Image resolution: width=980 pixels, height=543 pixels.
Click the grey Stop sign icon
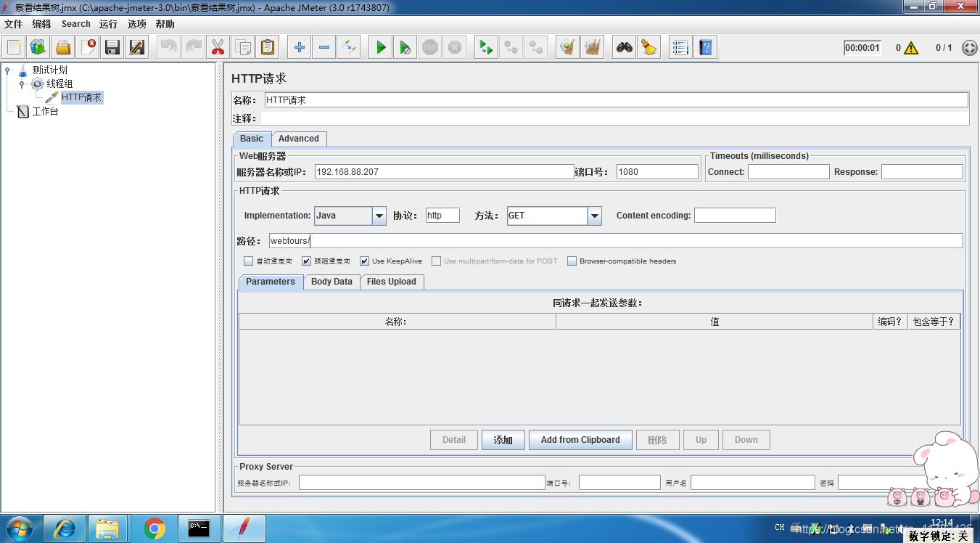(430, 48)
